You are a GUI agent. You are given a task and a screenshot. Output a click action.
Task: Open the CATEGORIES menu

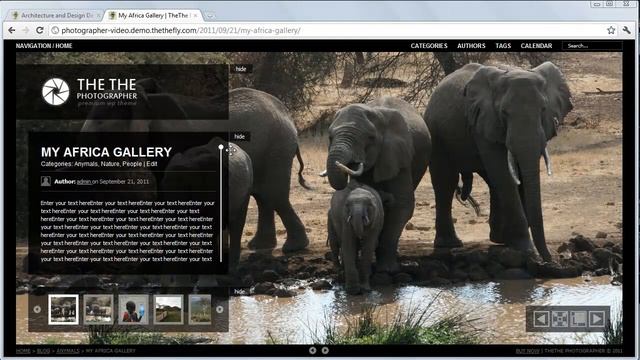point(429,46)
